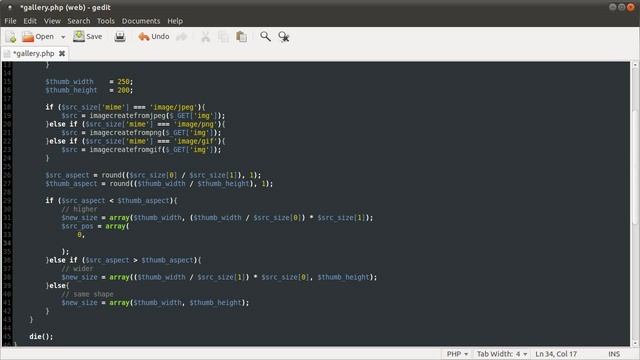Click the vertical scrollbar thumb

(x=635, y=167)
